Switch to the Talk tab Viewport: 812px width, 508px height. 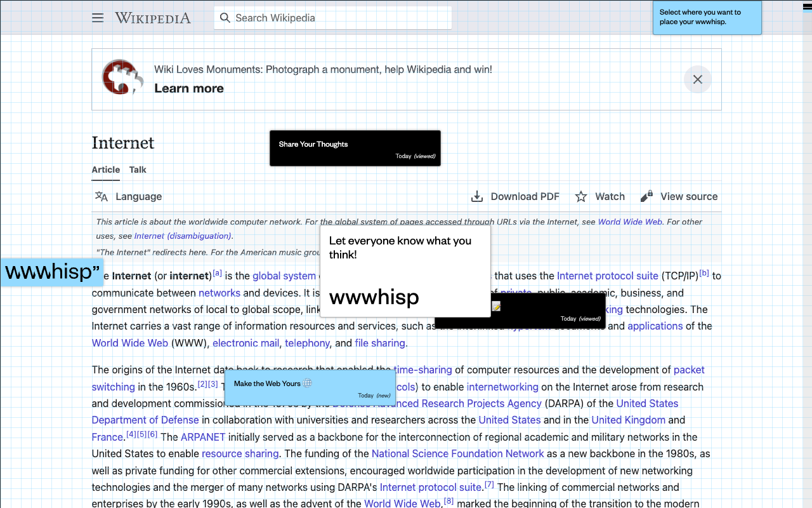pyautogui.click(x=138, y=170)
